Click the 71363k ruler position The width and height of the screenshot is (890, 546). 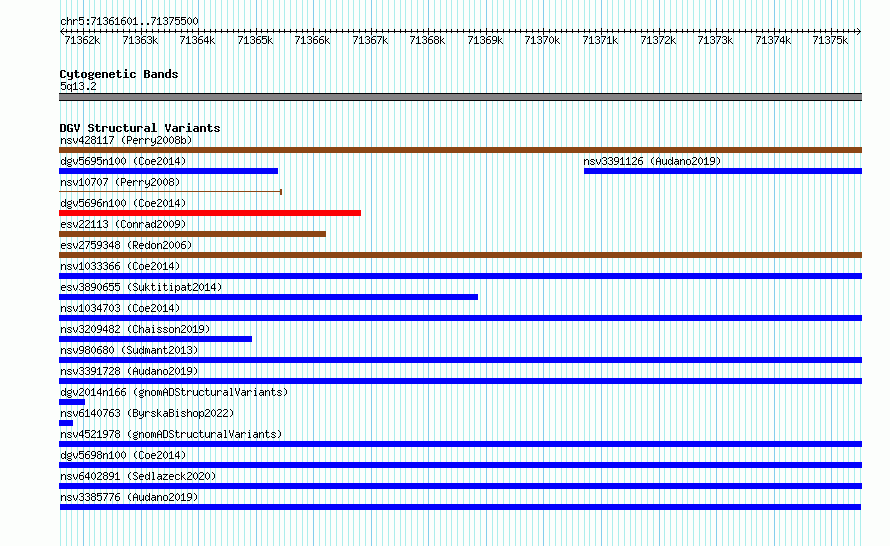pyautogui.click(x=140, y=40)
